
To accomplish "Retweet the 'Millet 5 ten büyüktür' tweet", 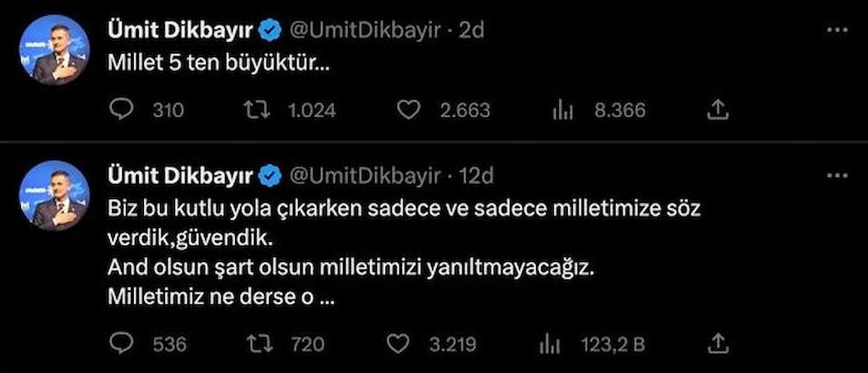I will (x=258, y=110).
